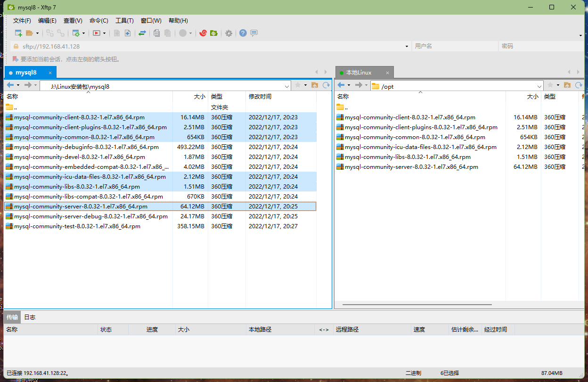Click the 用户名 input field

tap(455, 46)
